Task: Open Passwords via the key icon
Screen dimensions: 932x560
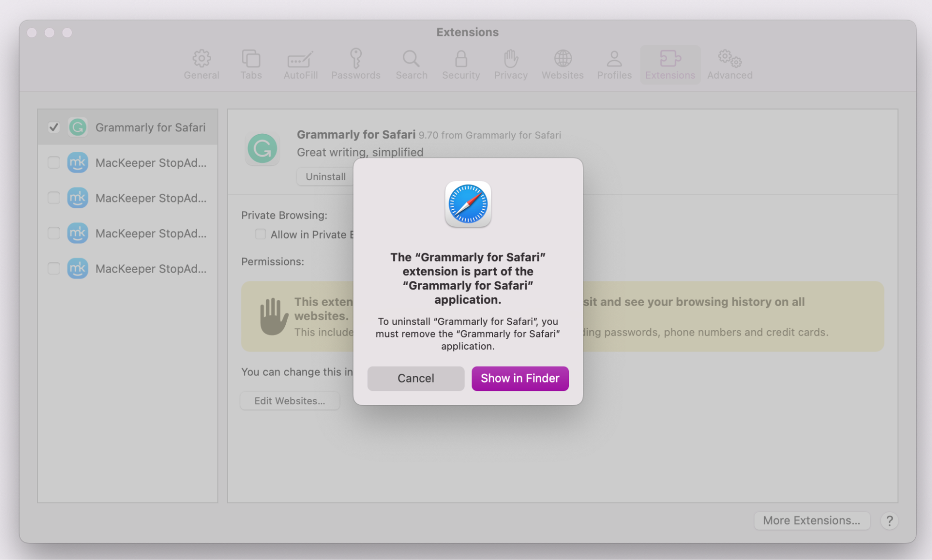Action: (356, 65)
